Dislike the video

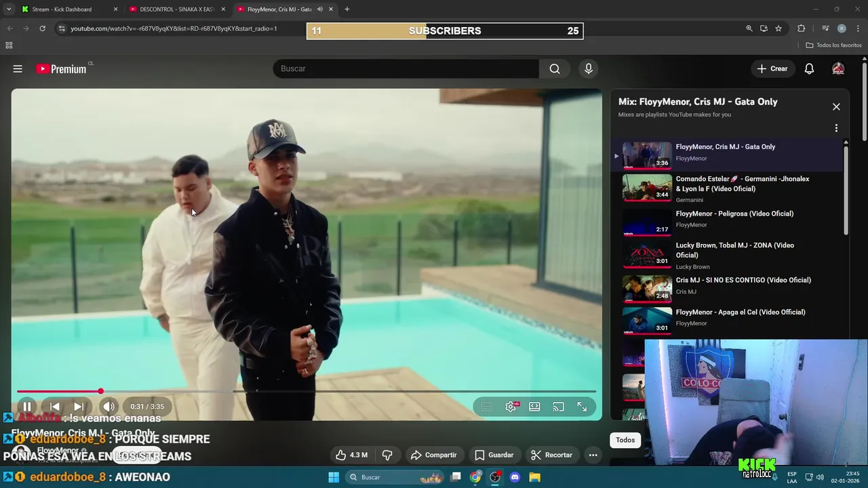(x=387, y=455)
